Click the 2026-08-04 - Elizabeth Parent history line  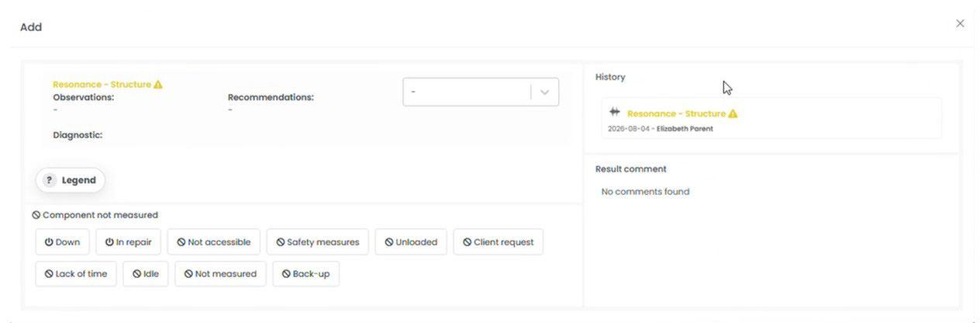pyautogui.click(x=661, y=129)
